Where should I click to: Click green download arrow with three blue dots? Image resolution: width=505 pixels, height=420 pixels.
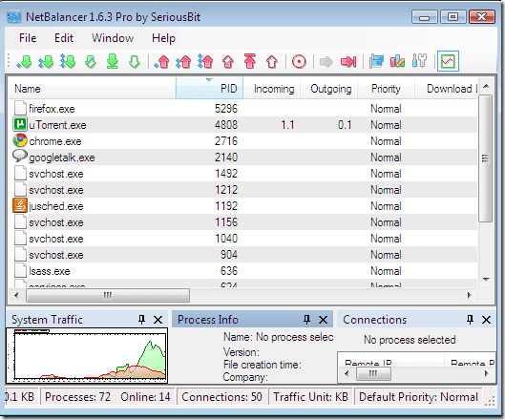[68, 61]
